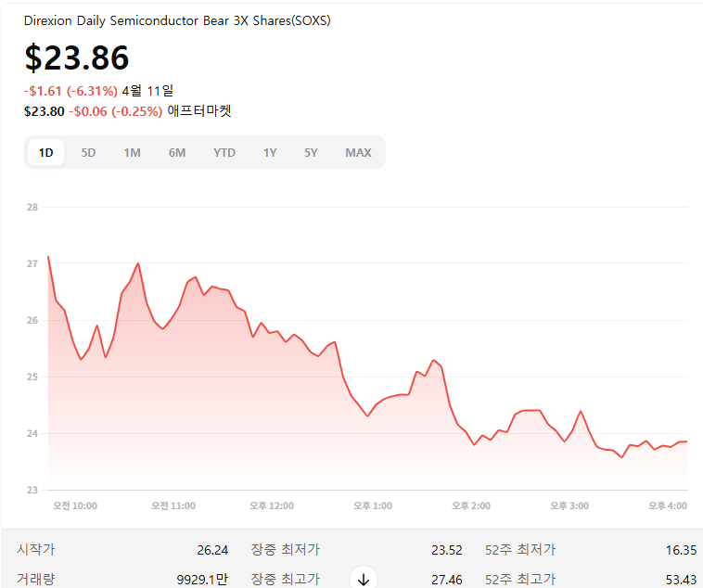Click the 오후 1:00 time axis label
Screen dimensions: 703x588
(373, 506)
